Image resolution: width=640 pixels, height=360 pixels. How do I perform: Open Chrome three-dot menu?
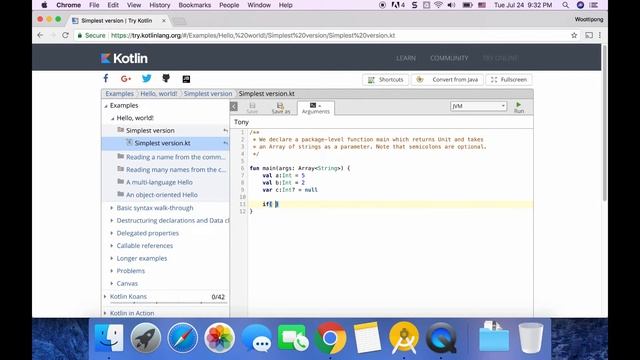pos(600,36)
